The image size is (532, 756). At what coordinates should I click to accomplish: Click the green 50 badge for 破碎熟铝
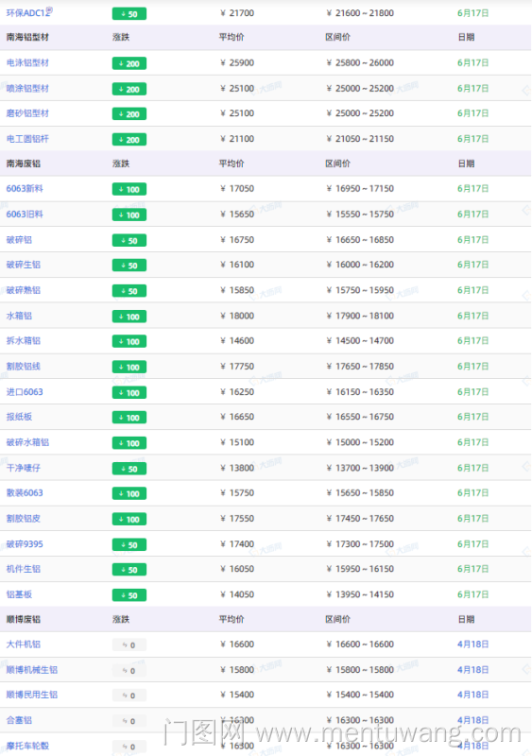[x=129, y=291]
